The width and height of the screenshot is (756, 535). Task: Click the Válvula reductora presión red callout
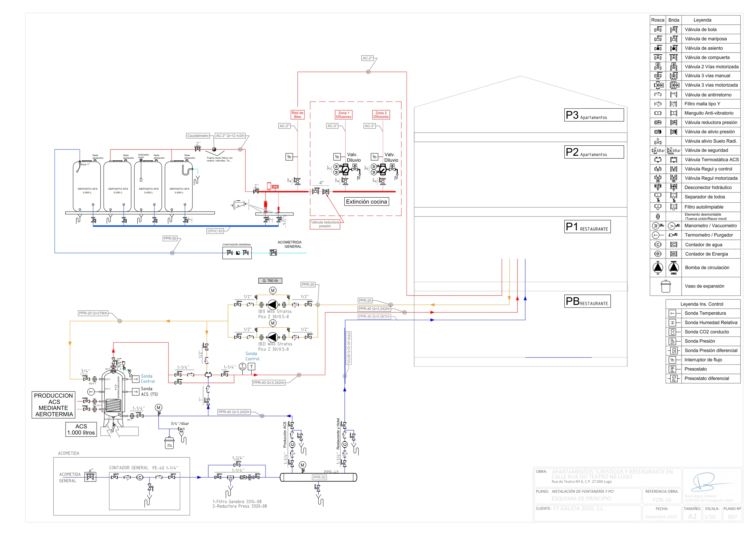tap(325, 224)
